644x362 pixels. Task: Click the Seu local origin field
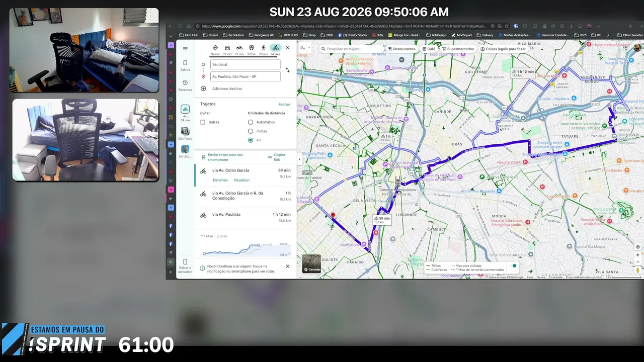(x=246, y=64)
